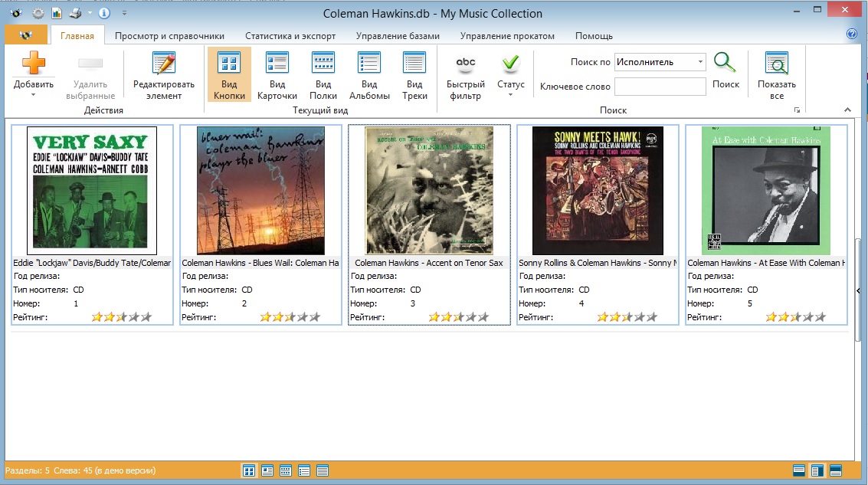
Task: Open the Помощь tab
Action: tap(594, 36)
